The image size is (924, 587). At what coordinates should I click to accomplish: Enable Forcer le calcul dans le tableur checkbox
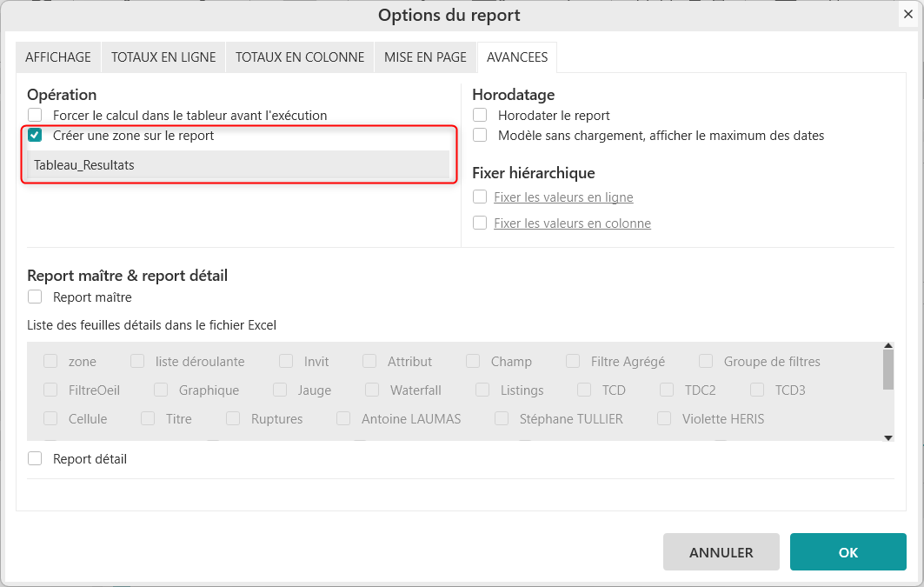point(35,115)
